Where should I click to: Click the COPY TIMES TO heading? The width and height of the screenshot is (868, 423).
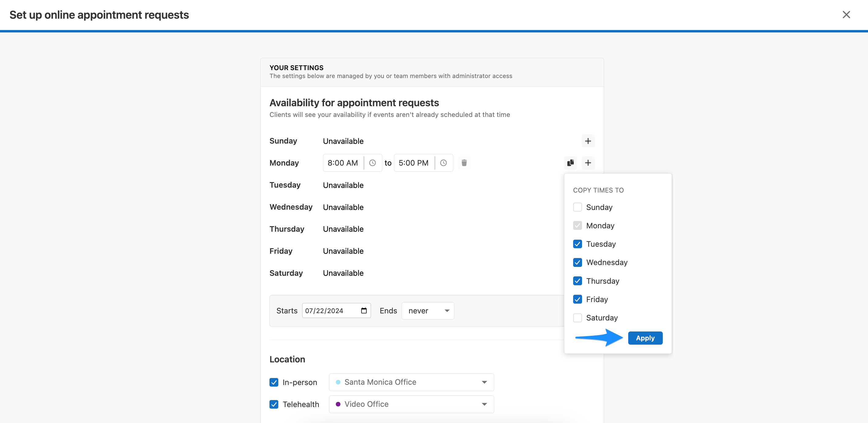pyautogui.click(x=598, y=190)
